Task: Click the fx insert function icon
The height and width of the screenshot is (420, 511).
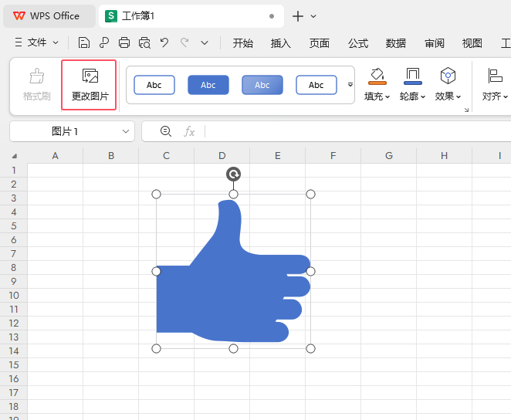Action: point(189,132)
